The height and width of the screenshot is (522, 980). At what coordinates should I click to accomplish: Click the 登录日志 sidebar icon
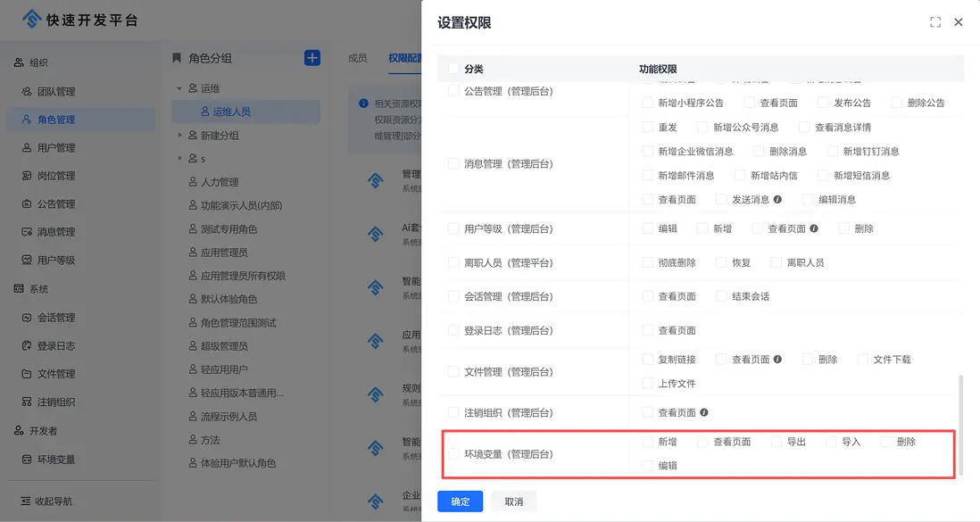click(x=27, y=345)
